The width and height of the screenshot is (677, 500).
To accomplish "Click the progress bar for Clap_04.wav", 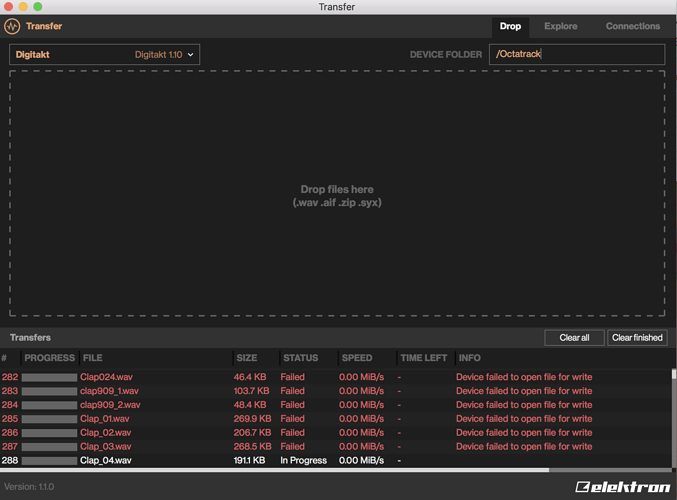I will pos(49,461).
